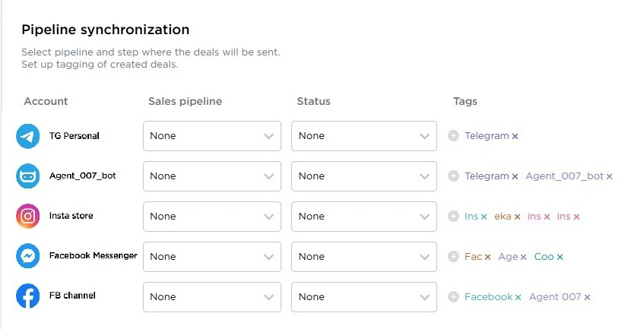Remove Agent_007_bot tag from the bot row

[609, 177]
